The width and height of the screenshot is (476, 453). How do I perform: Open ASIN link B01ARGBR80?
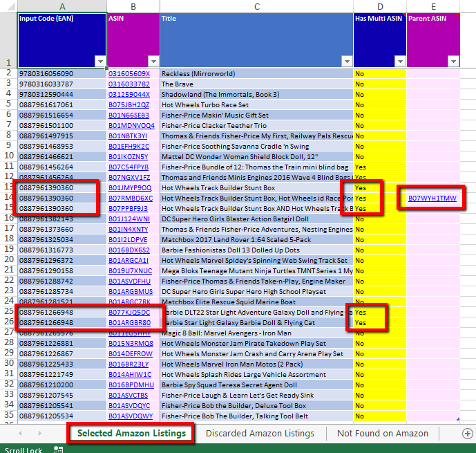coord(130,323)
